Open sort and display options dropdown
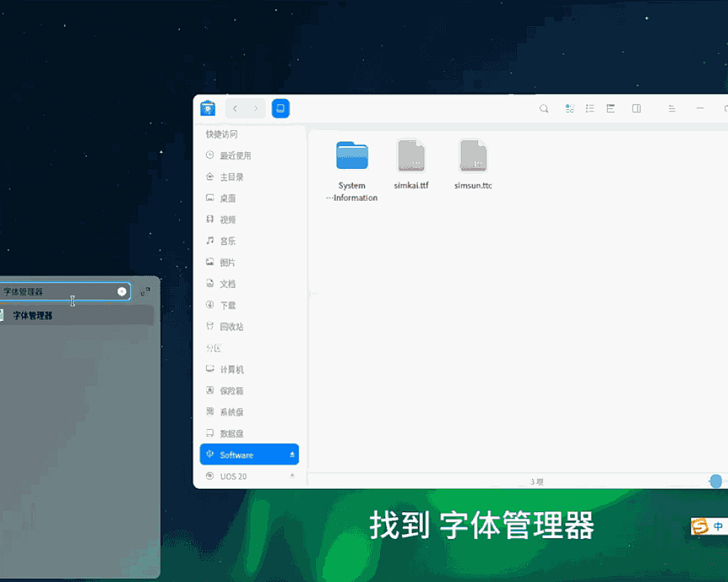The image size is (728, 582). click(x=611, y=108)
